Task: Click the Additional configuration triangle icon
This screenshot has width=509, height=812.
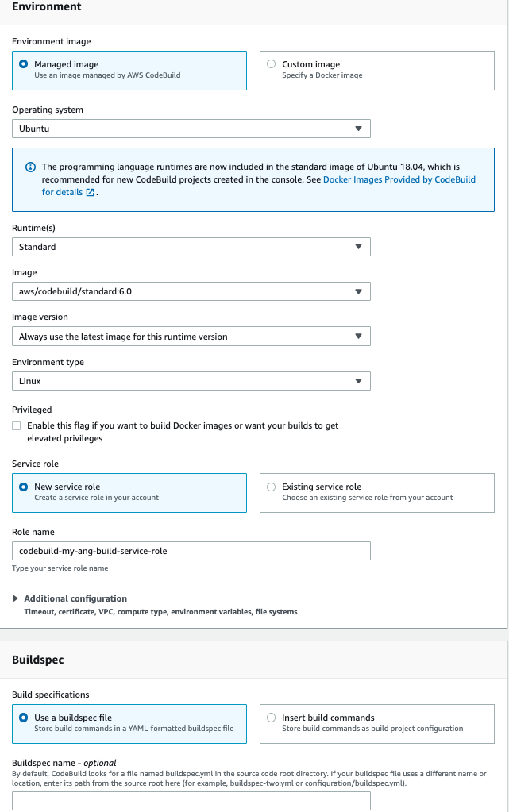Action: point(16,598)
